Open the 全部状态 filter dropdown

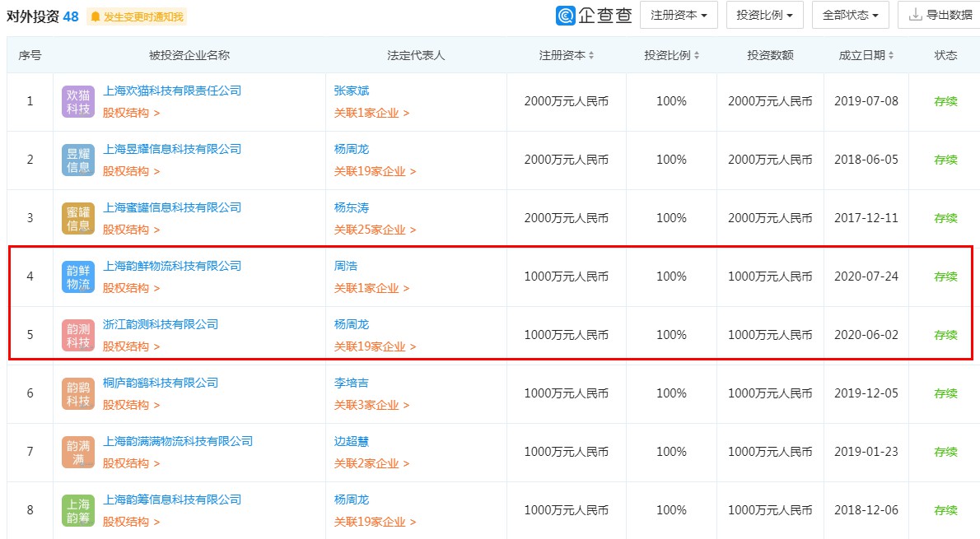click(851, 15)
